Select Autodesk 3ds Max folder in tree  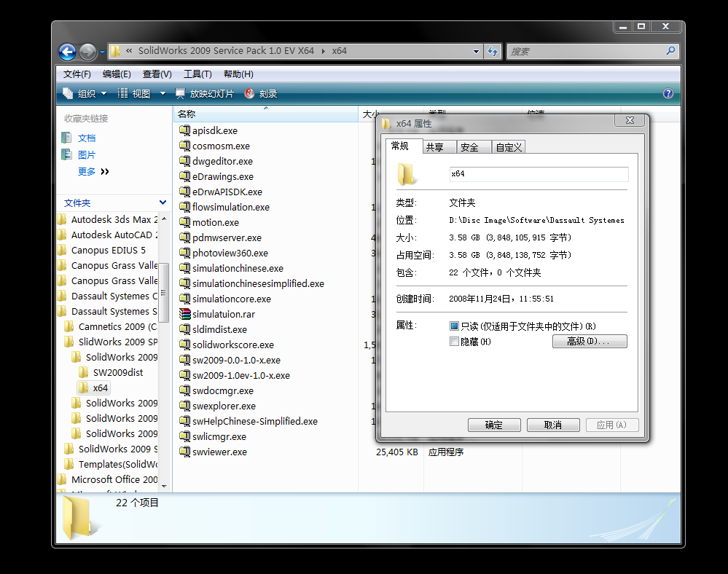pyautogui.click(x=114, y=219)
